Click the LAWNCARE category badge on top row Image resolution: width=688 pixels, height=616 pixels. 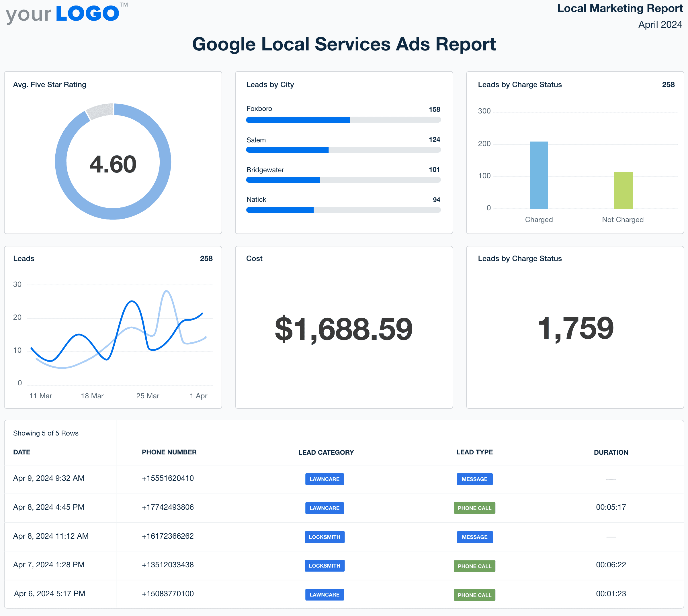pyautogui.click(x=324, y=479)
